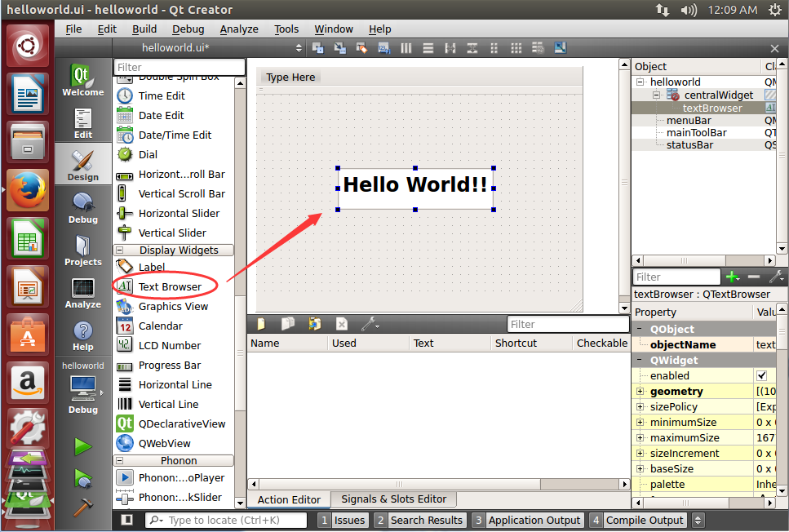Screen dimensions: 789x532
Task: Select the Edit Widgets mode icon
Action: (317, 48)
